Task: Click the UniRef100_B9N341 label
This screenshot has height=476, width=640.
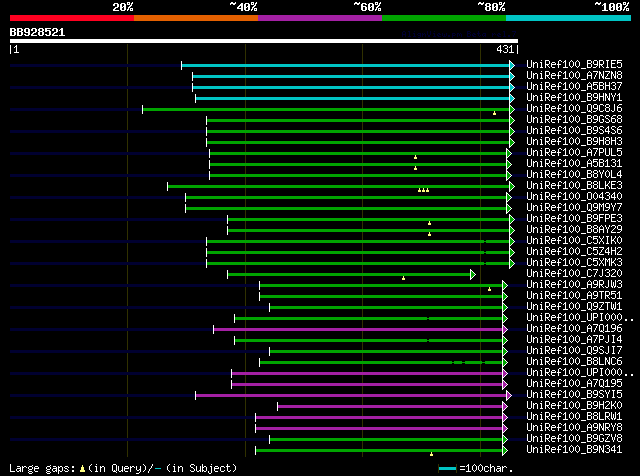Action: 574,450
